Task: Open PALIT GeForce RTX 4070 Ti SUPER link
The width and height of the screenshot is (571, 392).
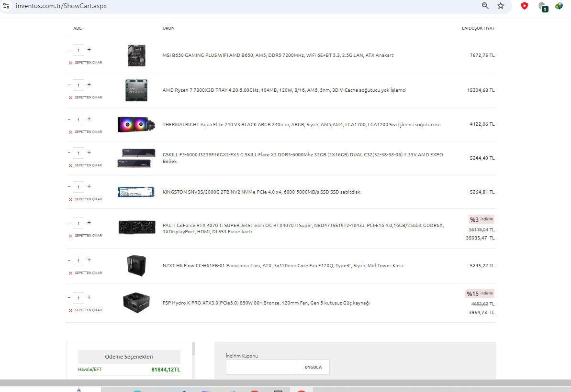Action: [303, 229]
